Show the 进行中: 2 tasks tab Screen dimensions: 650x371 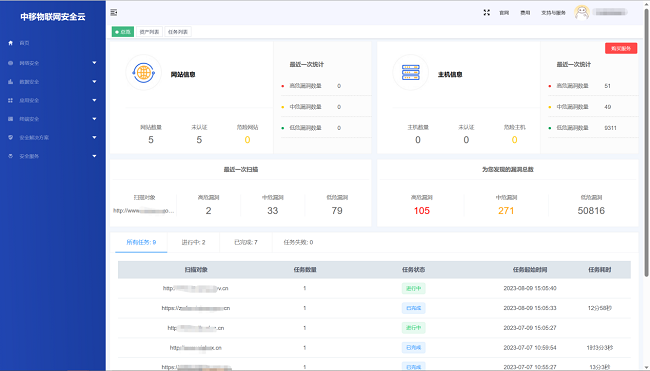point(193,242)
